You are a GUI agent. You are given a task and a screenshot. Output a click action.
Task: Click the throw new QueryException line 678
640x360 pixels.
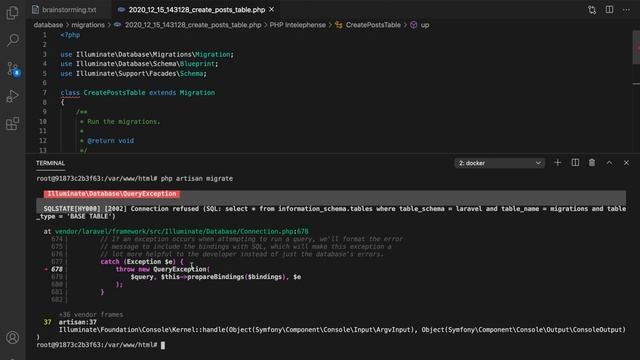(162, 269)
